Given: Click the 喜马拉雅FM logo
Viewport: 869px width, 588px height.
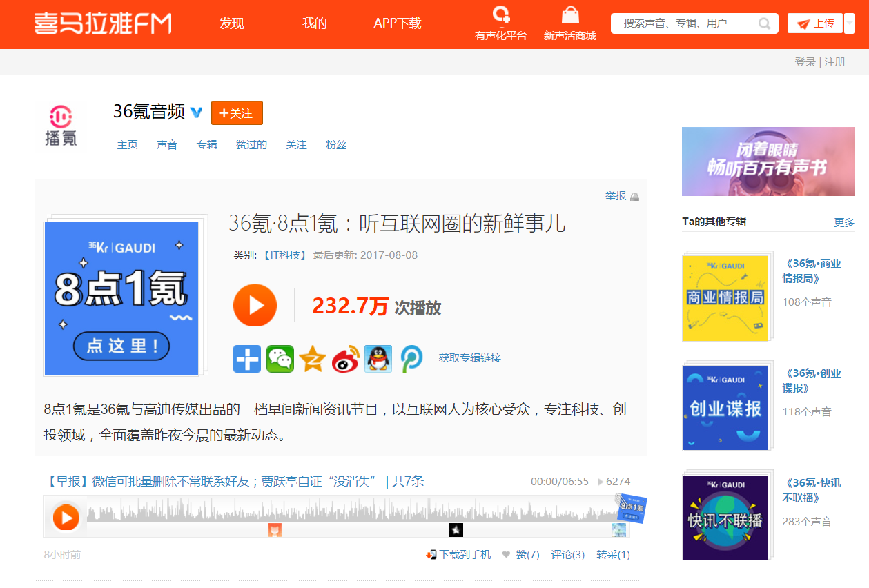Looking at the screenshot, I should [x=103, y=23].
